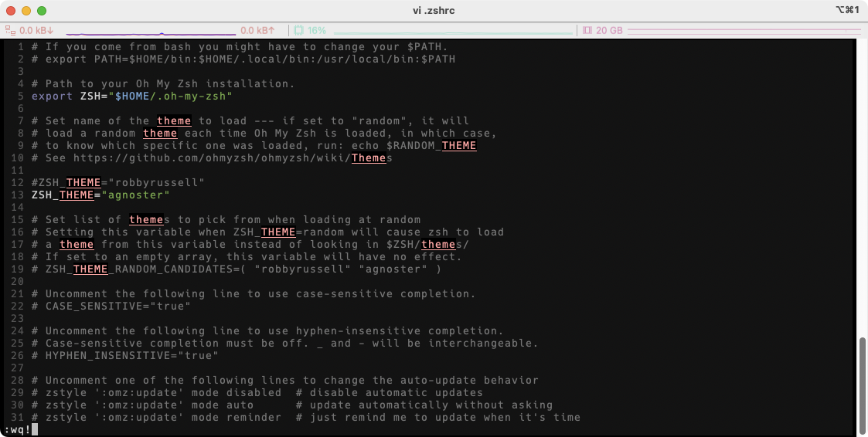
Task: Click highlighted 'theme' on line 8
Action: click(160, 134)
